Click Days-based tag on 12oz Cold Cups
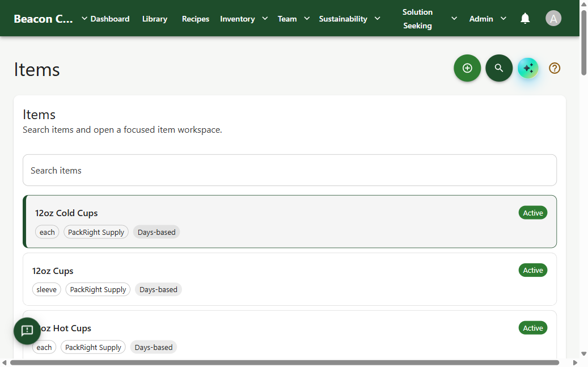 click(156, 233)
